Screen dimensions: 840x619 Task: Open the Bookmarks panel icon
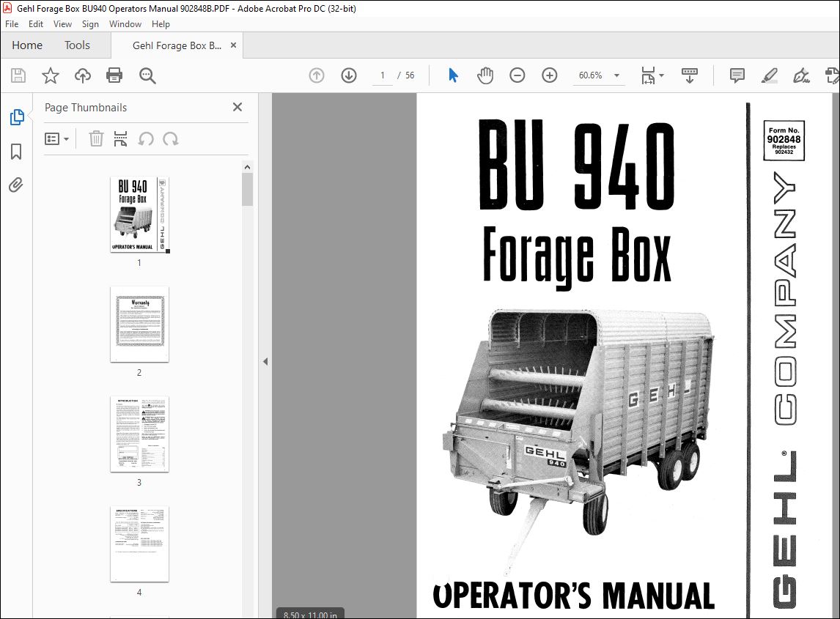click(16, 152)
